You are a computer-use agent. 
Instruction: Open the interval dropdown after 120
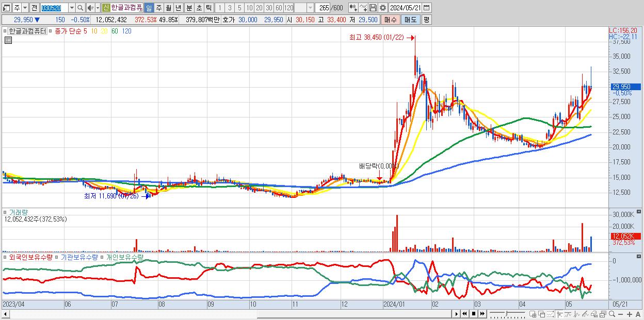point(310,8)
